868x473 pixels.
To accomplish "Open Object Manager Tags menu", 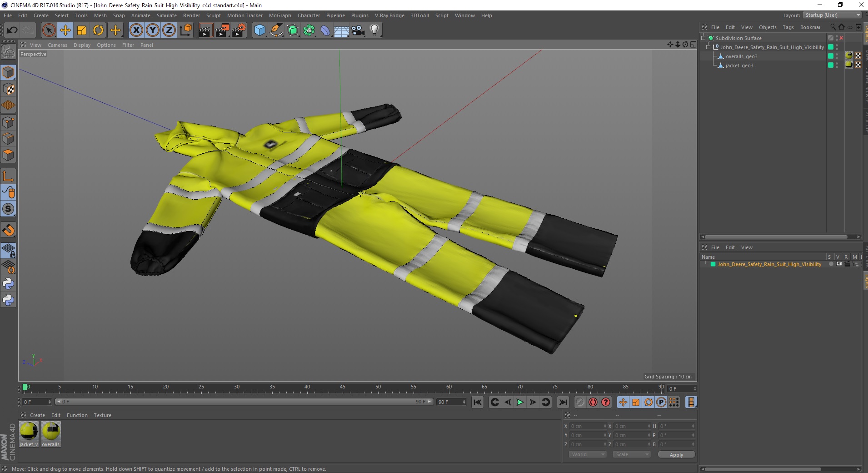I will click(x=788, y=27).
